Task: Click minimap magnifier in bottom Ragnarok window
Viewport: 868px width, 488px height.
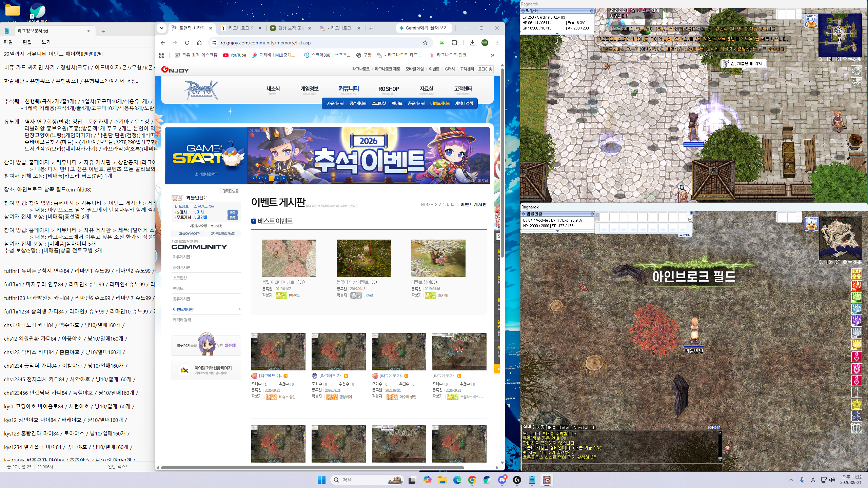Action: [821, 262]
